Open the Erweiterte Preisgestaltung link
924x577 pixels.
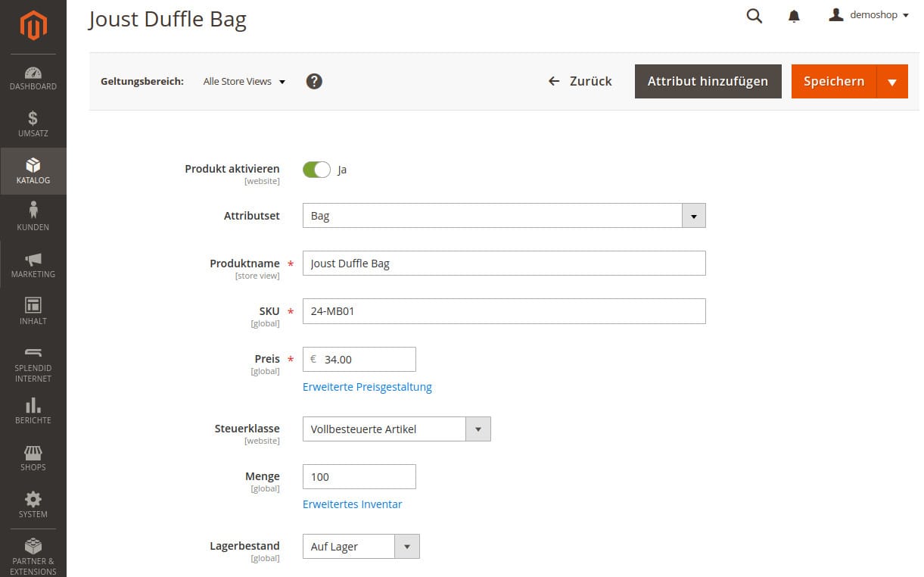(x=367, y=387)
